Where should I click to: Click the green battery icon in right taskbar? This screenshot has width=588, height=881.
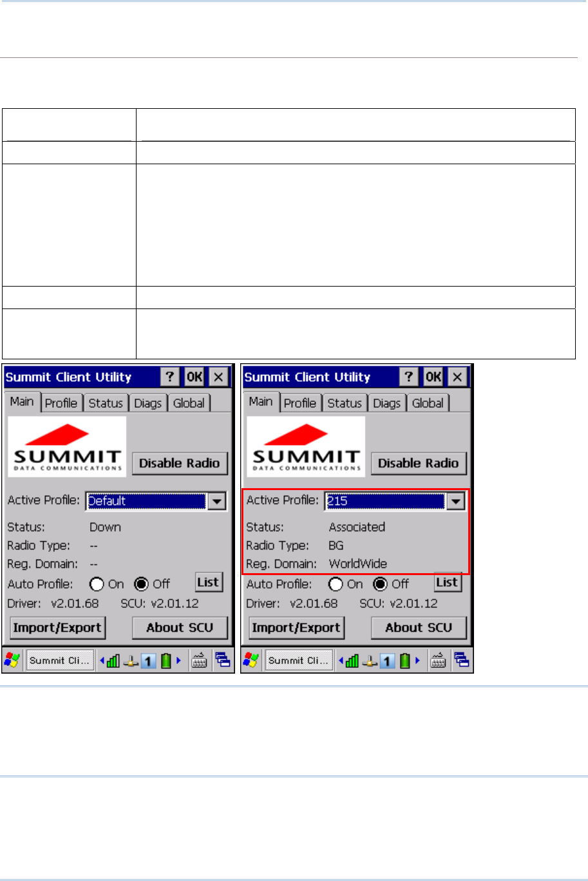404,661
